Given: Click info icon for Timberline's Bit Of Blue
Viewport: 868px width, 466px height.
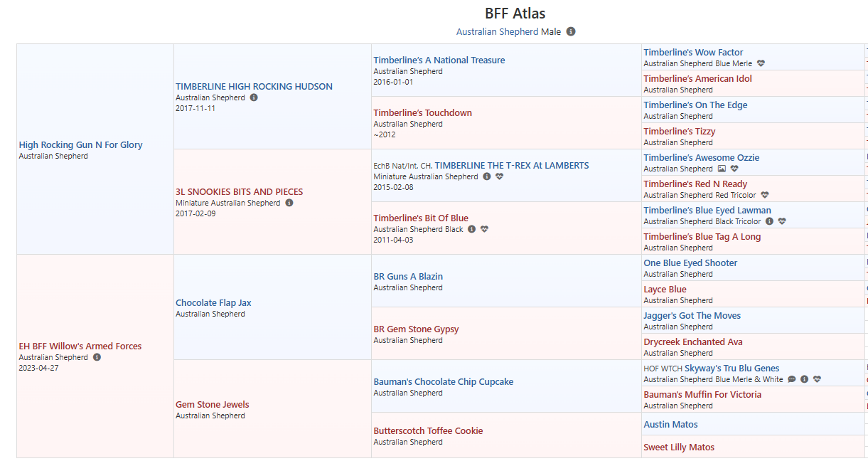Looking at the screenshot, I should point(471,229).
